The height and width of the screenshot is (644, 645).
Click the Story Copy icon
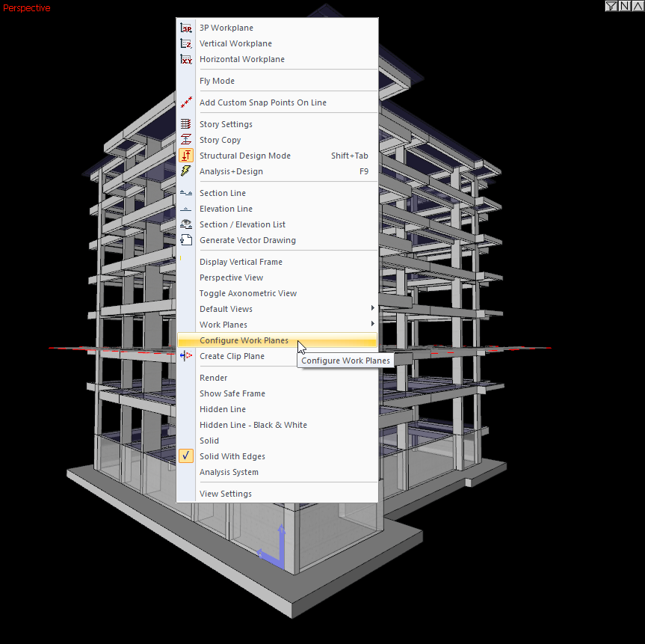186,140
